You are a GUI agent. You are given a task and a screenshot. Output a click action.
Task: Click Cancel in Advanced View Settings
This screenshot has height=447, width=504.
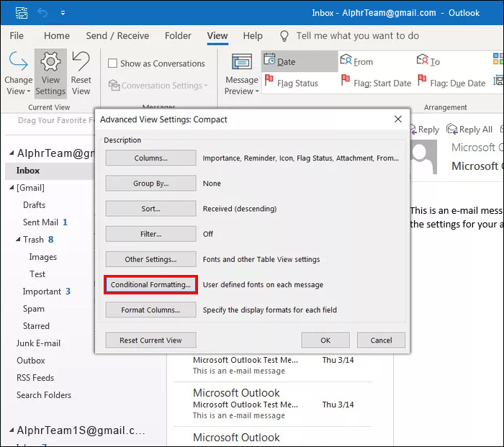381,340
